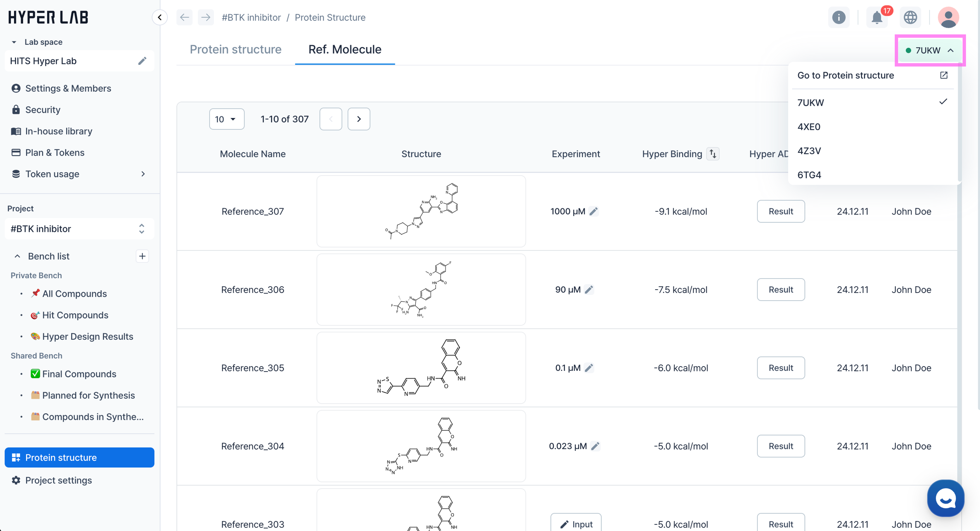Image resolution: width=980 pixels, height=531 pixels.
Task: Select 4XE0 protein structure option
Action: point(809,127)
